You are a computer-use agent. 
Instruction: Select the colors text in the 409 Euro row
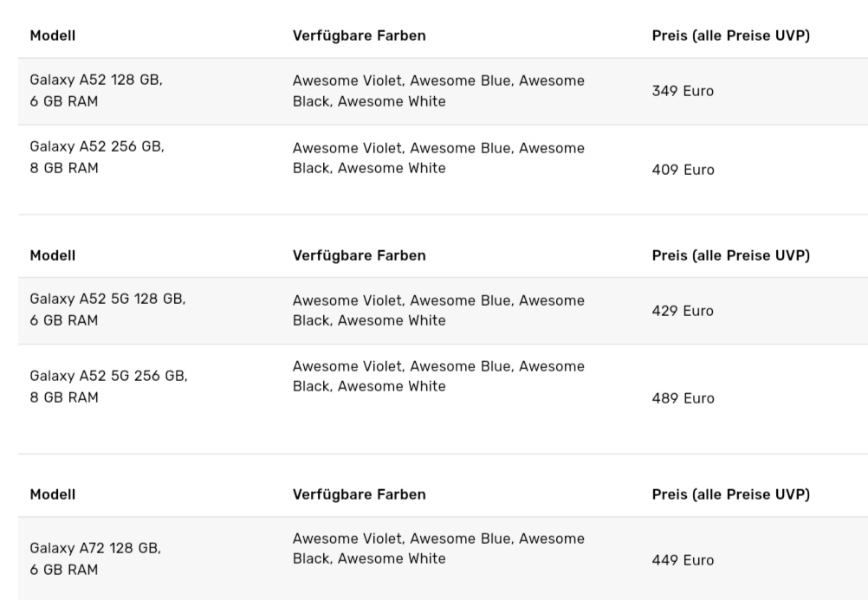438,158
